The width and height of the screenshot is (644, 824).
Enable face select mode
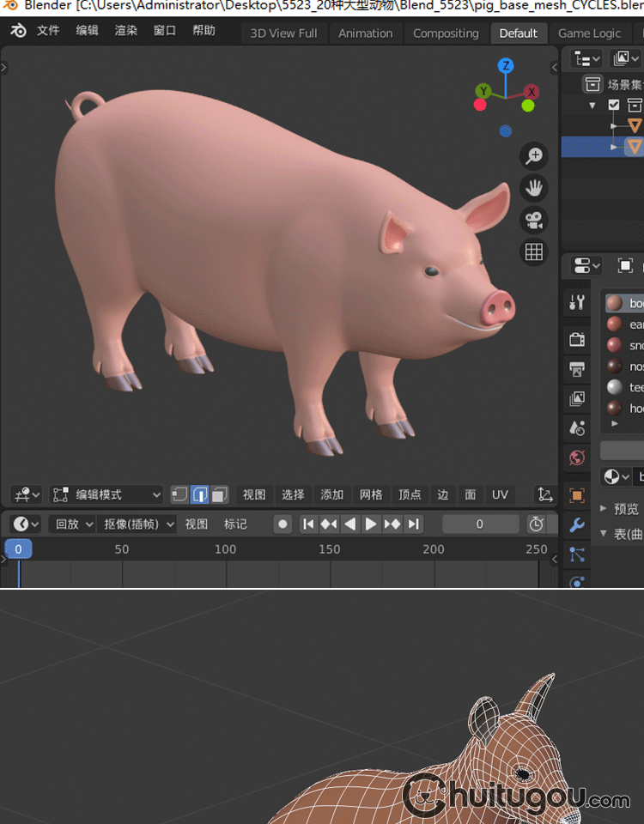(x=220, y=494)
